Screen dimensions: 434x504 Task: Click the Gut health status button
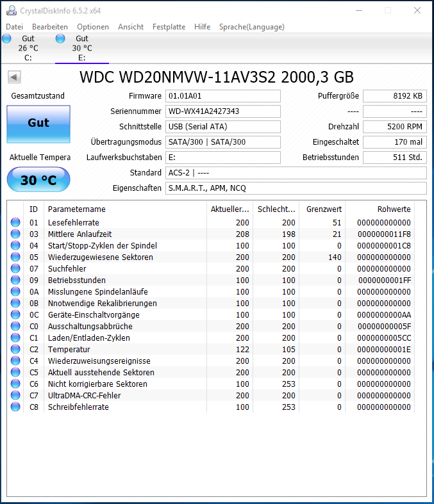(38, 124)
